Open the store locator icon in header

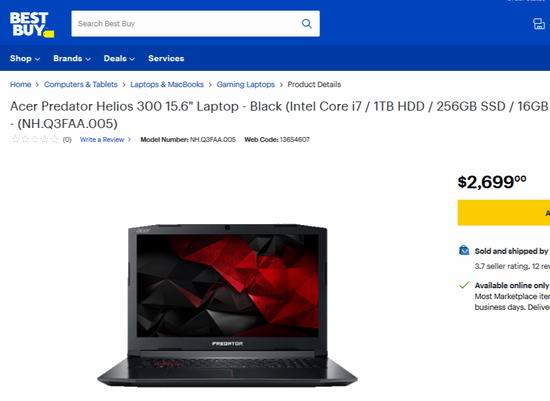[538, 24]
